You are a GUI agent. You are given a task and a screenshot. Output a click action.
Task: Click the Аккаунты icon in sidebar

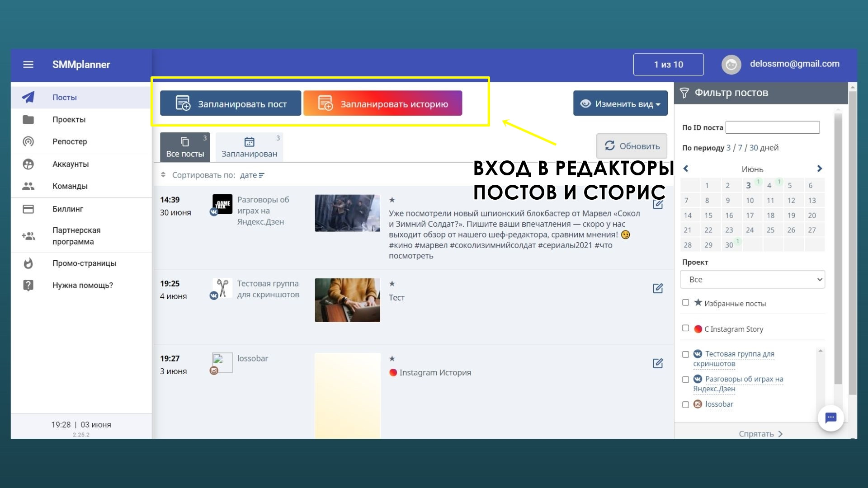point(28,164)
